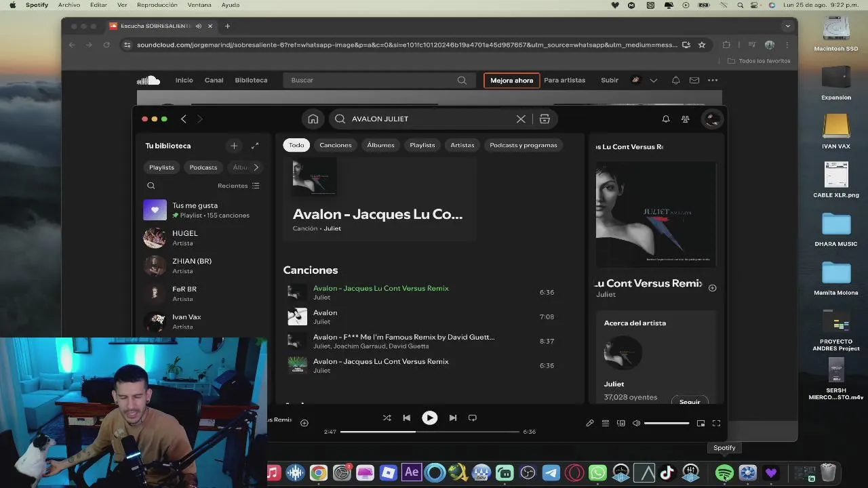This screenshot has height=488, width=868.
Task: Expand Tu biblioteca with the arrows icon
Action: [255, 146]
